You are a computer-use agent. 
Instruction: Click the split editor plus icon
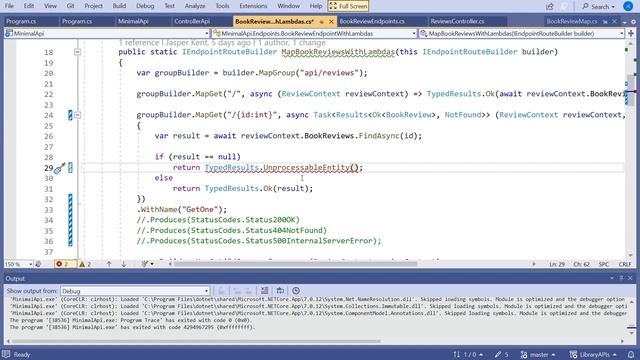(x=631, y=33)
